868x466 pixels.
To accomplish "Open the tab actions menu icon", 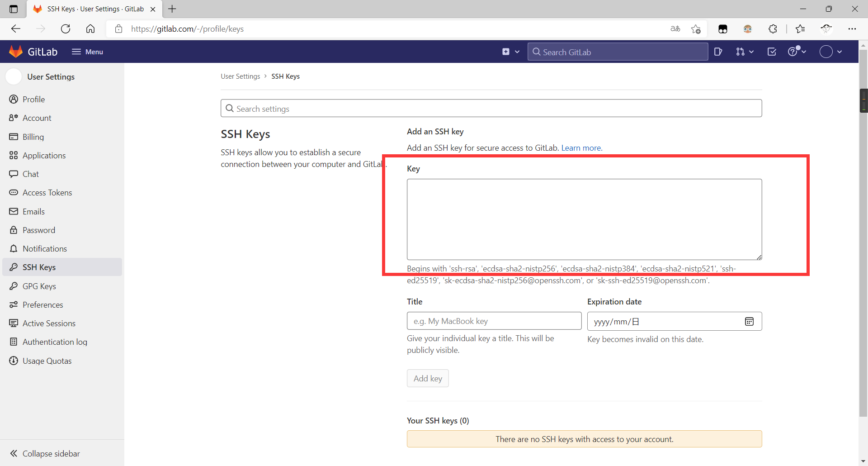I will (14, 9).
